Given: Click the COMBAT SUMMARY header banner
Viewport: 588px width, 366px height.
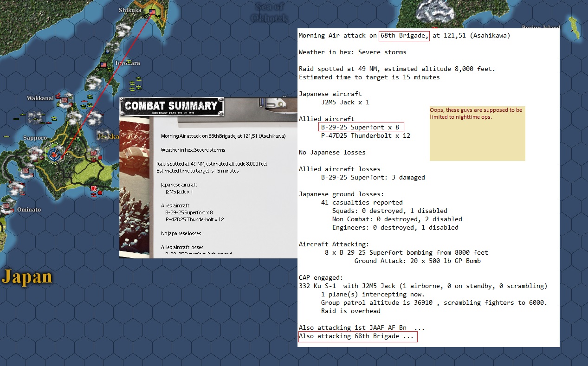Looking at the screenshot, I should 171,106.
